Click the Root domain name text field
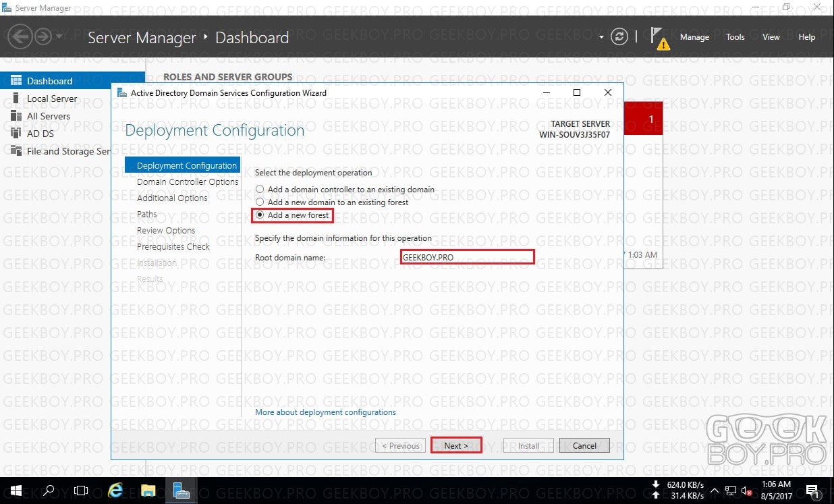The width and height of the screenshot is (834, 504). [x=468, y=257]
